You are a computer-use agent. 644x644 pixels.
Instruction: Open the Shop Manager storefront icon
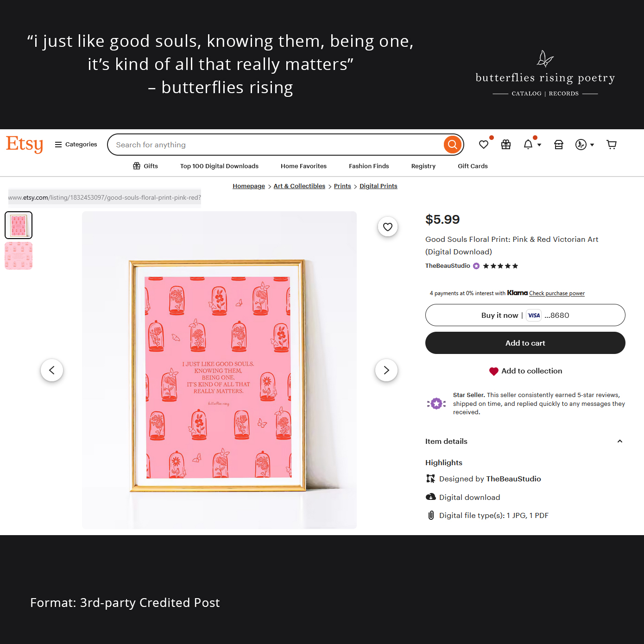[559, 145]
